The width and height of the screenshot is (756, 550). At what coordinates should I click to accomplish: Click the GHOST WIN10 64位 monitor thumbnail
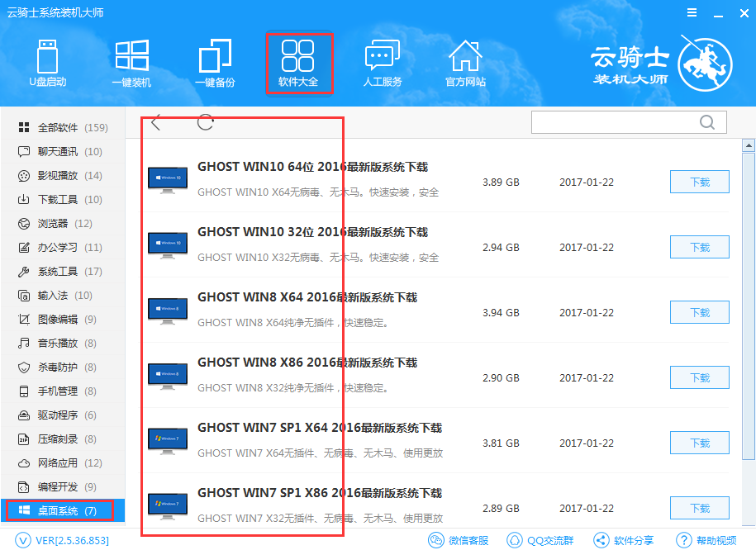(x=167, y=180)
